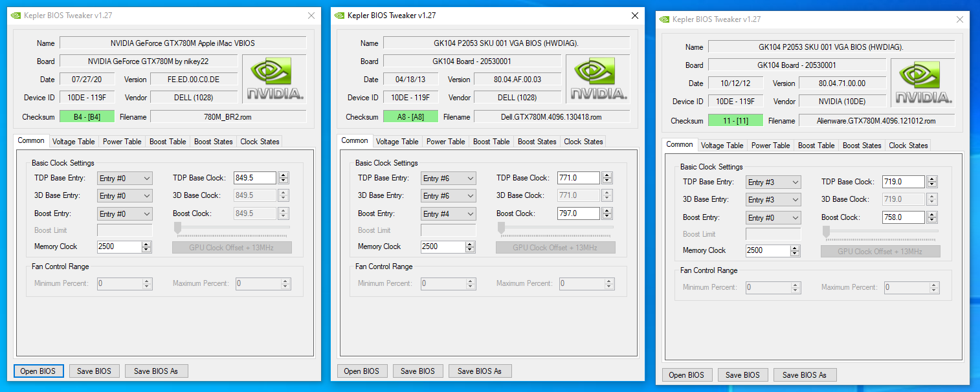Click the TDP Base Clock field showing 771.0
Screen dimensions: 980x392
[x=579, y=178]
